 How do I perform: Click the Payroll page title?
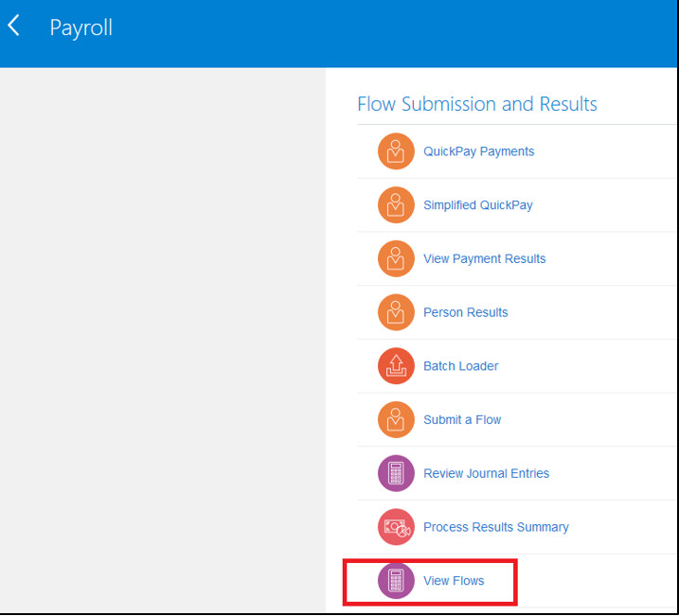(x=81, y=27)
